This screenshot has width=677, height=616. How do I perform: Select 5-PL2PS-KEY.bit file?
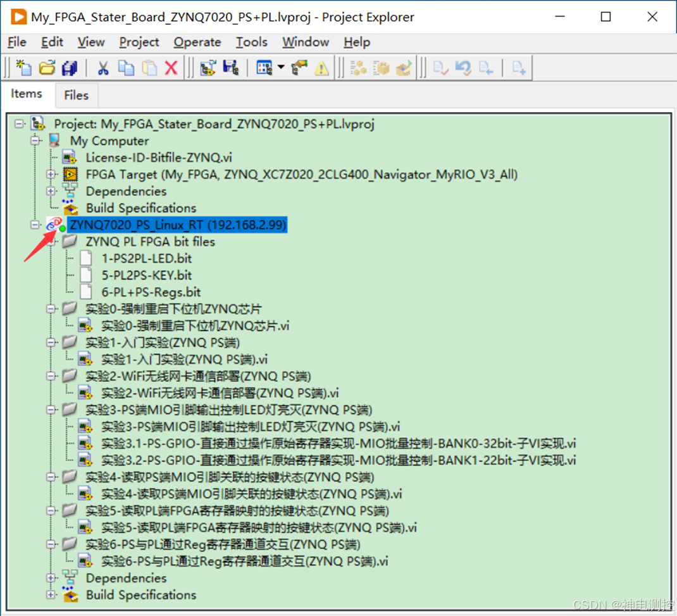[146, 275]
